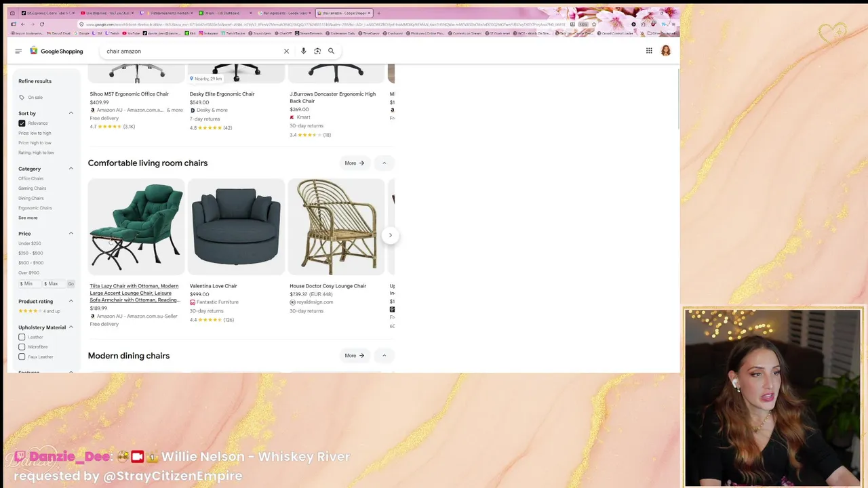The width and height of the screenshot is (868, 488).
Task: Select Under $250 price range
Action: pos(29,243)
